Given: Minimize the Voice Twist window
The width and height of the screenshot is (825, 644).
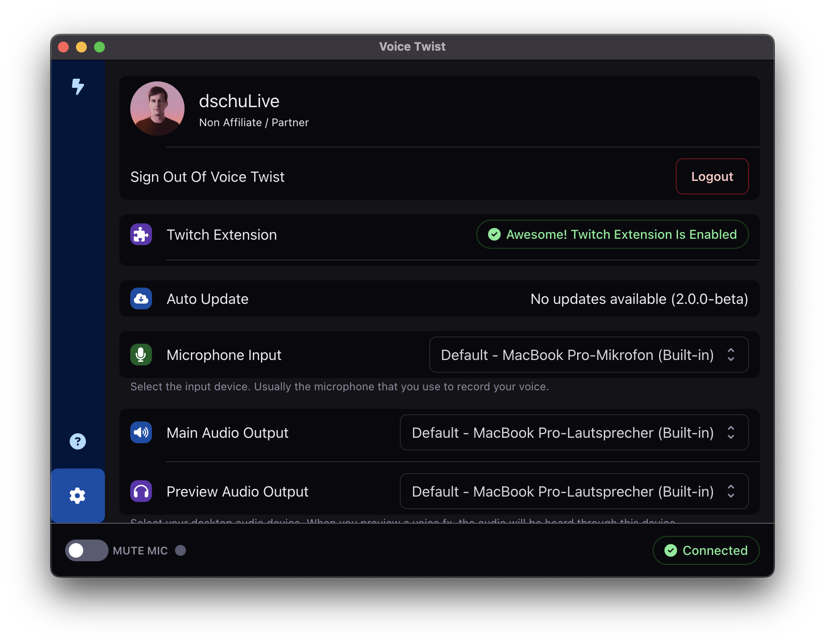Looking at the screenshot, I should tap(81, 47).
